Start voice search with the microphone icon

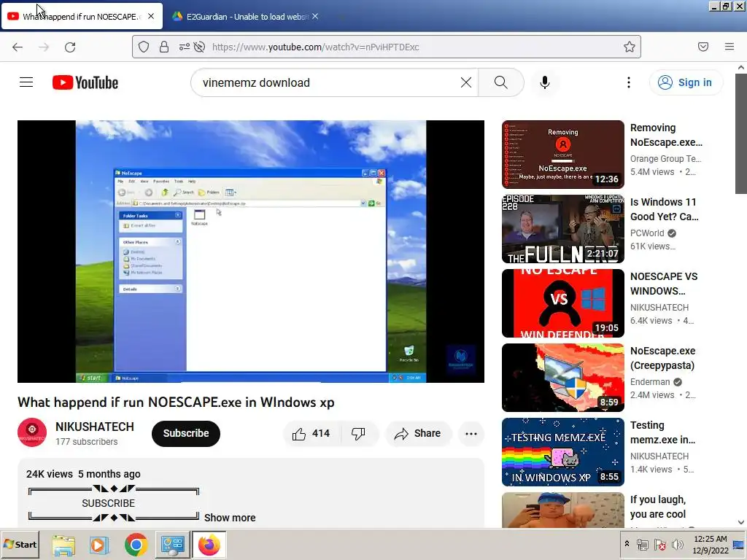click(545, 82)
